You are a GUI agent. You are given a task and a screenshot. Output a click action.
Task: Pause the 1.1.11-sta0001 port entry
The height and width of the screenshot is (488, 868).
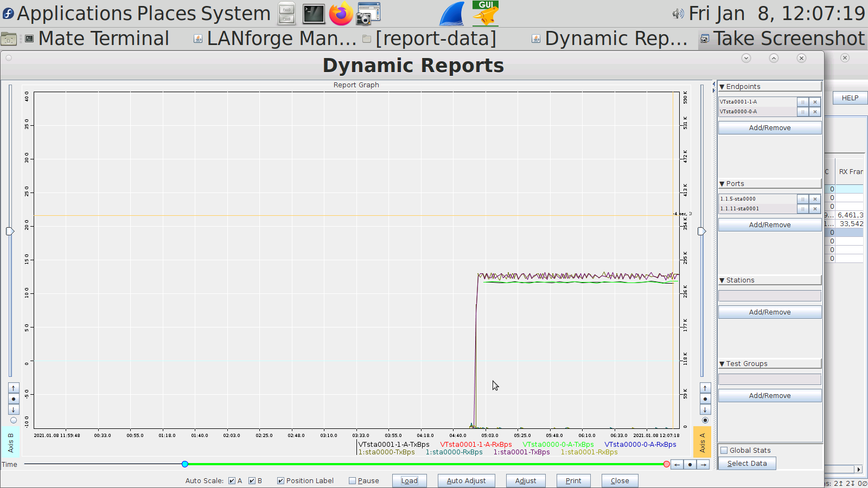[x=803, y=209]
